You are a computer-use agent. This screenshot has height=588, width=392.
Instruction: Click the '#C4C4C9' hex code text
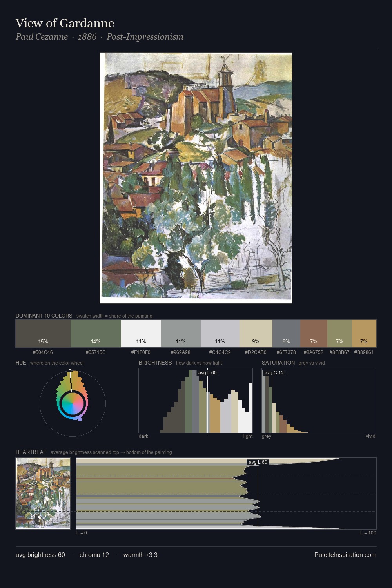[220, 352]
